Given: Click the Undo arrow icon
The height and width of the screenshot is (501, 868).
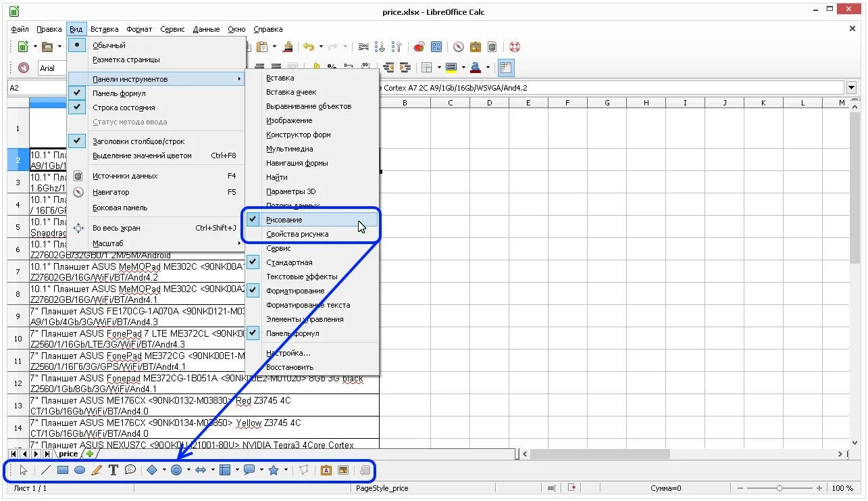Looking at the screenshot, I should pos(309,47).
